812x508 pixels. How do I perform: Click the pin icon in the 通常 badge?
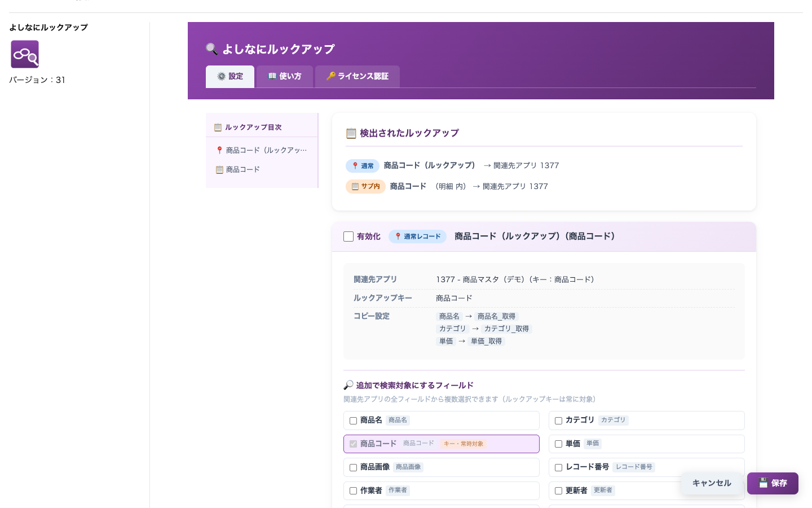pos(355,166)
